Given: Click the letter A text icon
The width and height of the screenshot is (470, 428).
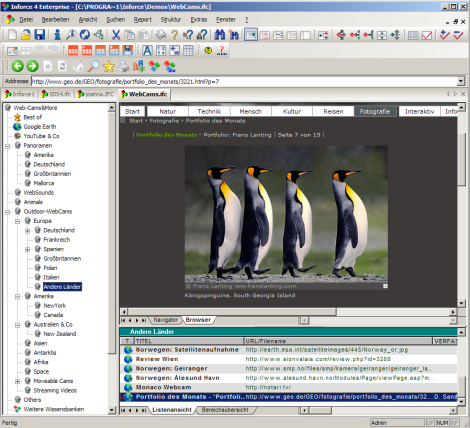Looking at the screenshot, I should coord(147,50).
